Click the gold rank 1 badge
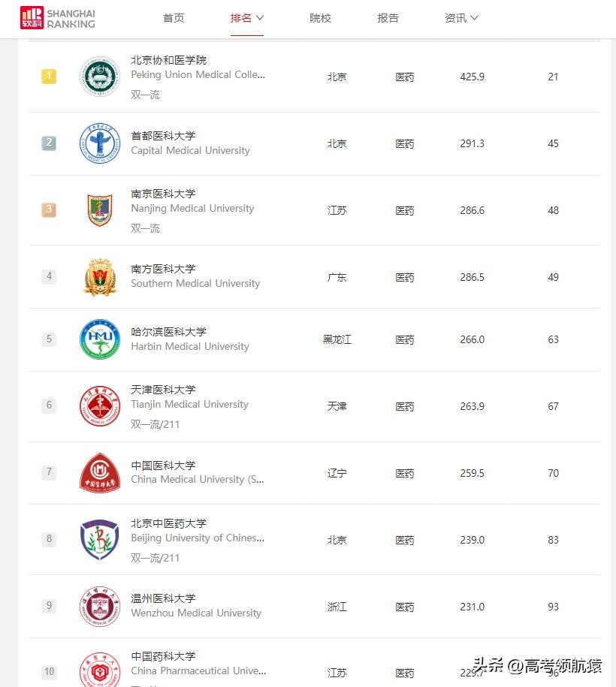 [x=49, y=76]
